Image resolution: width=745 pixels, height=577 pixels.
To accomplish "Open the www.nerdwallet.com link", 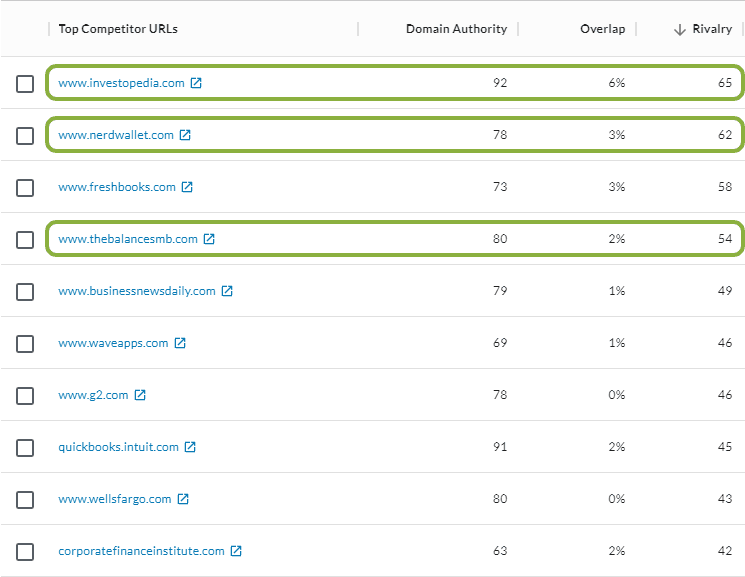I will [x=116, y=135].
